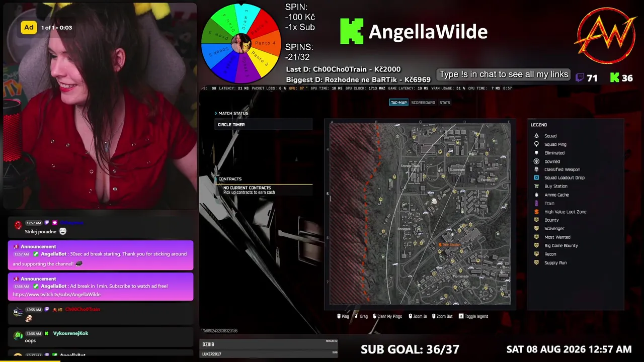The width and height of the screenshot is (644, 362).
Task: Click the Recon contract flag icon
Action: coord(536,254)
